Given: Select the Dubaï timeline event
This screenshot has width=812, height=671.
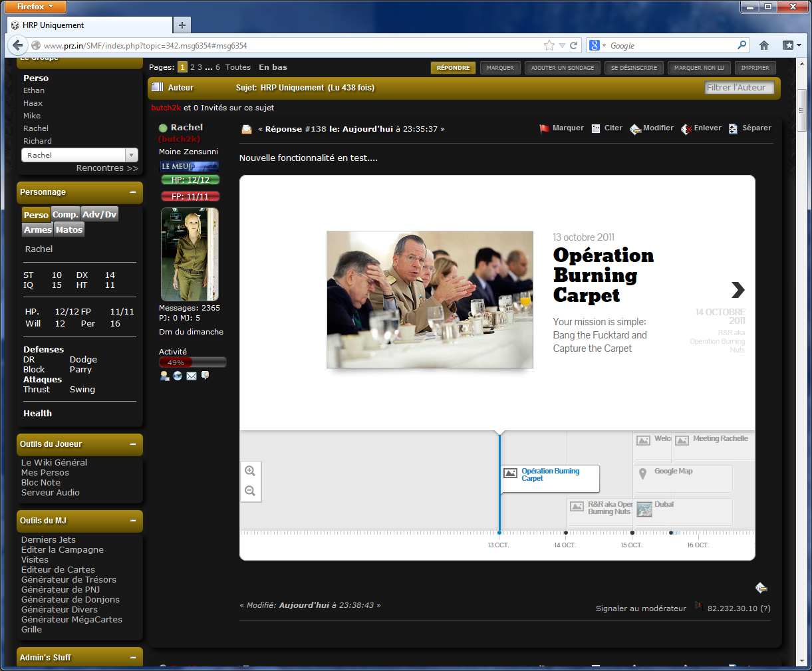Looking at the screenshot, I should (x=664, y=505).
